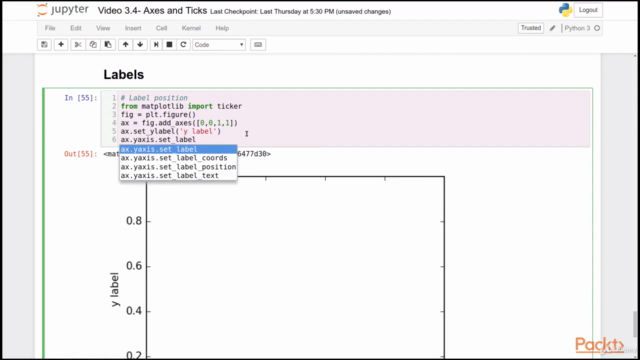The width and height of the screenshot is (640, 360).
Task: Click the Python 3 kernel name
Action: [x=577, y=28]
